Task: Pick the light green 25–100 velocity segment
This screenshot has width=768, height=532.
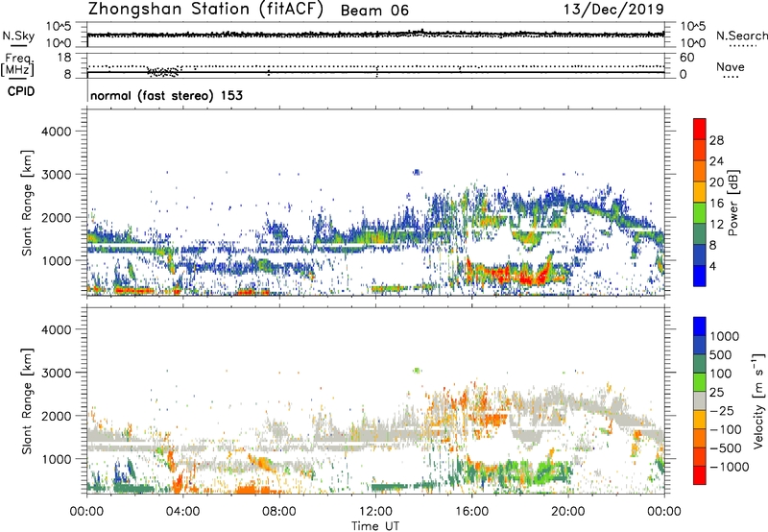Action: 700,381
